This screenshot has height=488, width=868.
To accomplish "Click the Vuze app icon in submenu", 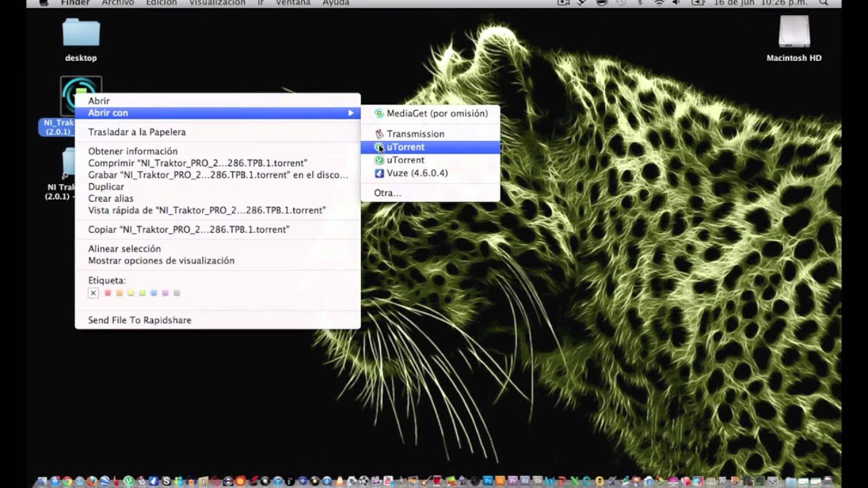I will [379, 174].
